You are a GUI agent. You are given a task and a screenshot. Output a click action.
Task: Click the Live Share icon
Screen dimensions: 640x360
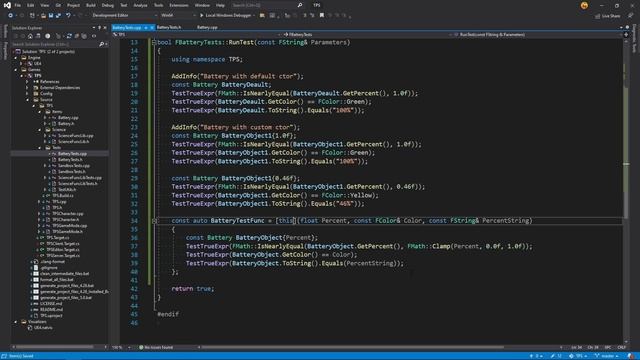[597, 16]
